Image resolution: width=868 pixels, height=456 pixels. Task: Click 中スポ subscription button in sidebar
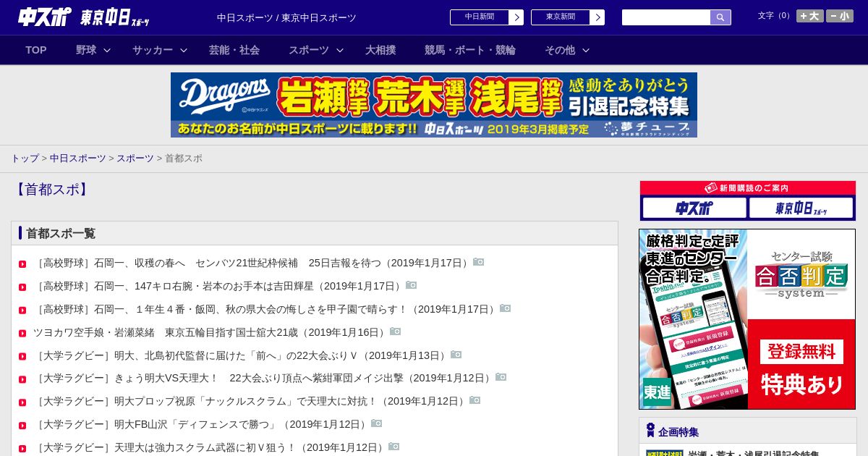(694, 208)
